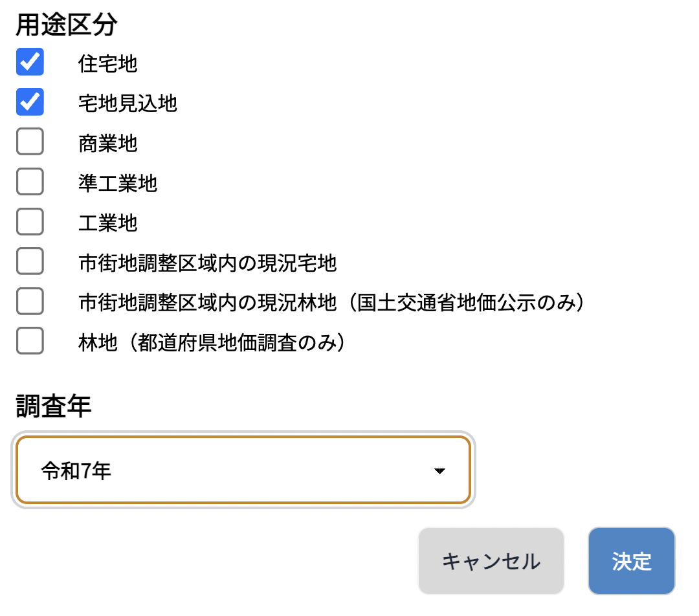This screenshot has width=699, height=616.
Task: Click the 調査年 dropdown arrow icon
Action: click(x=439, y=471)
